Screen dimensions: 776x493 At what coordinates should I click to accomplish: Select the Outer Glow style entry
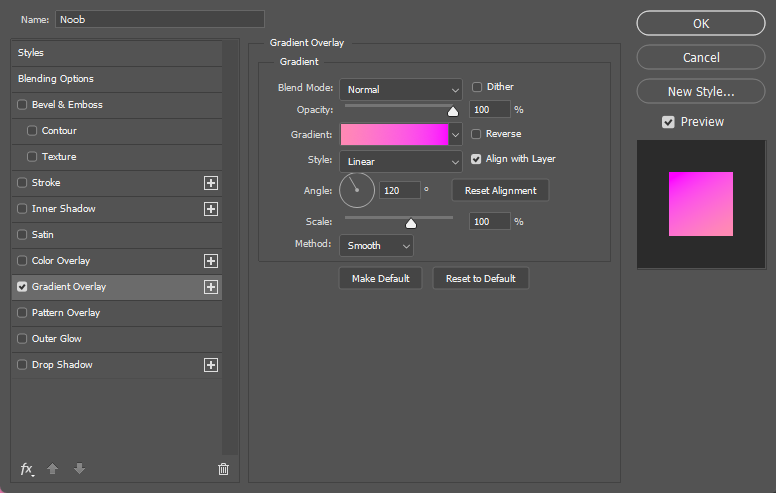[x=57, y=339]
